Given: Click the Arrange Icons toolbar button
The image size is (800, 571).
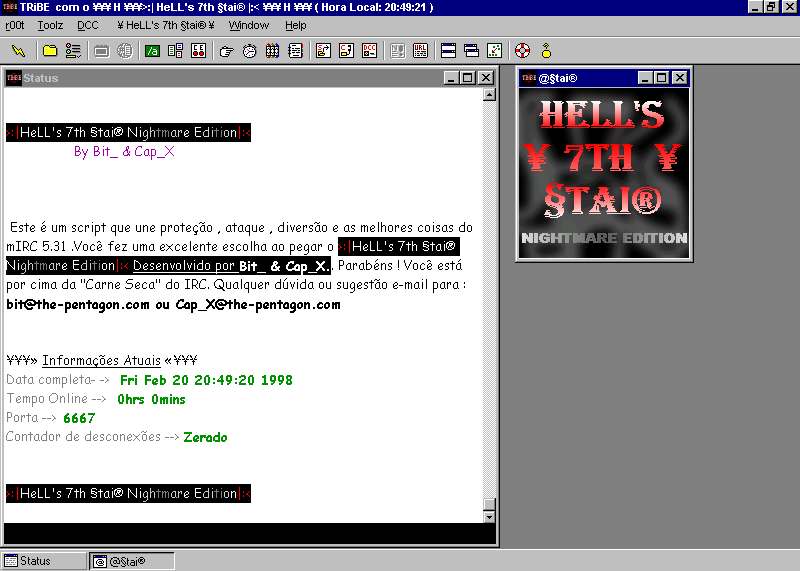Looking at the screenshot, I should [x=494, y=50].
